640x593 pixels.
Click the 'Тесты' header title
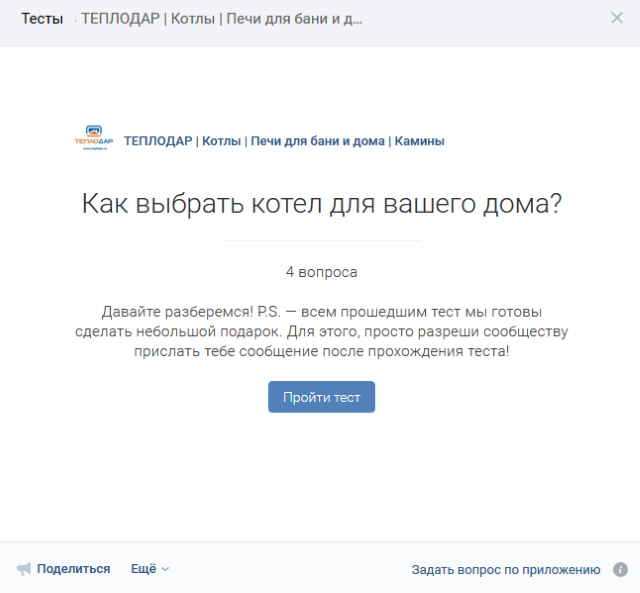pos(42,19)
